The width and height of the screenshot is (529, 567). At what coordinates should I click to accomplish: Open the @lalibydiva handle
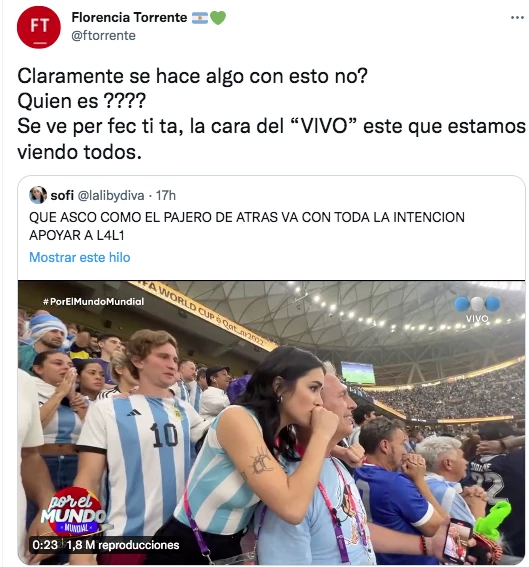(111, 195)
